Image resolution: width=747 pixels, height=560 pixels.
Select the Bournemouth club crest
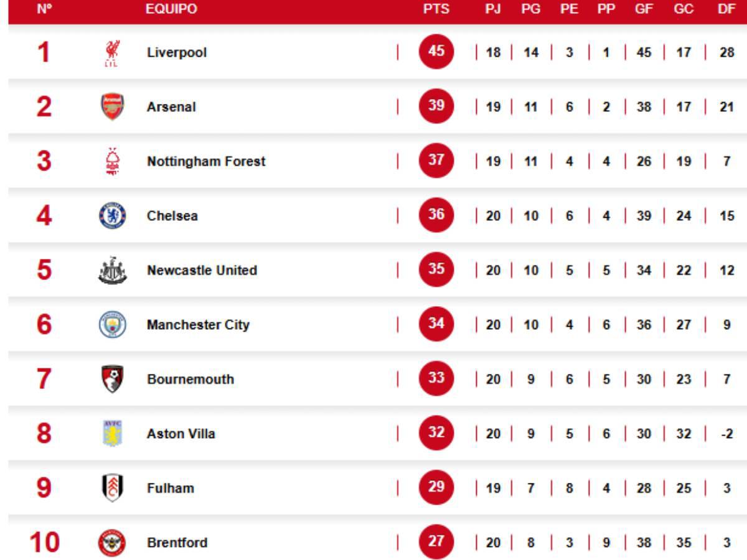click(x=113, y=379)
